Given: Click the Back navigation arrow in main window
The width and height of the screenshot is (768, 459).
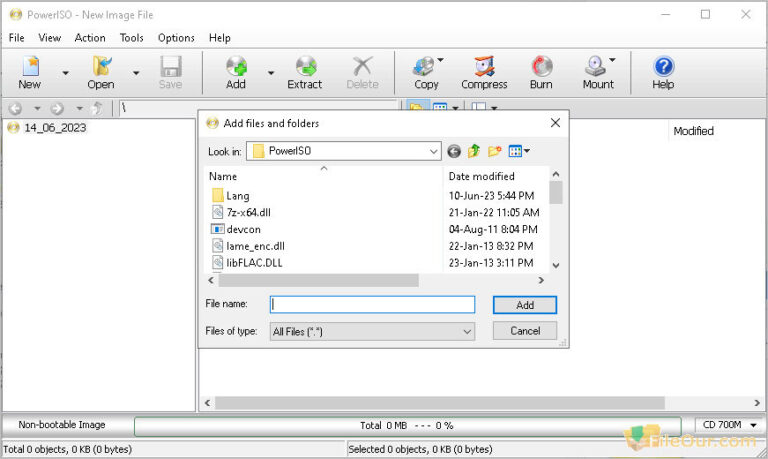Looking at the screenshot, I should (16, 108).
